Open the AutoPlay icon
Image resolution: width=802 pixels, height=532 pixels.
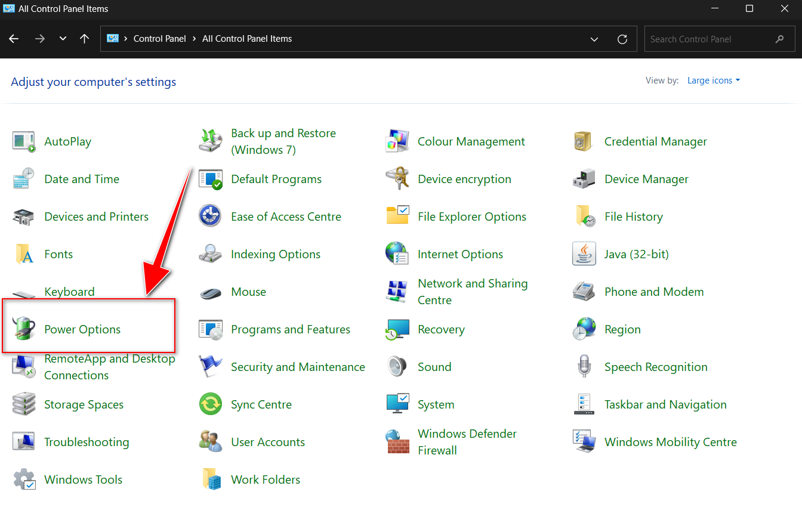coord(24,142)
